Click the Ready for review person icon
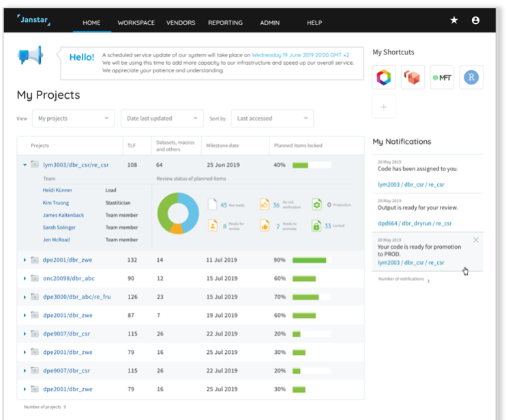The width and height of the screenshot is (508, 420). coord(213,225)
